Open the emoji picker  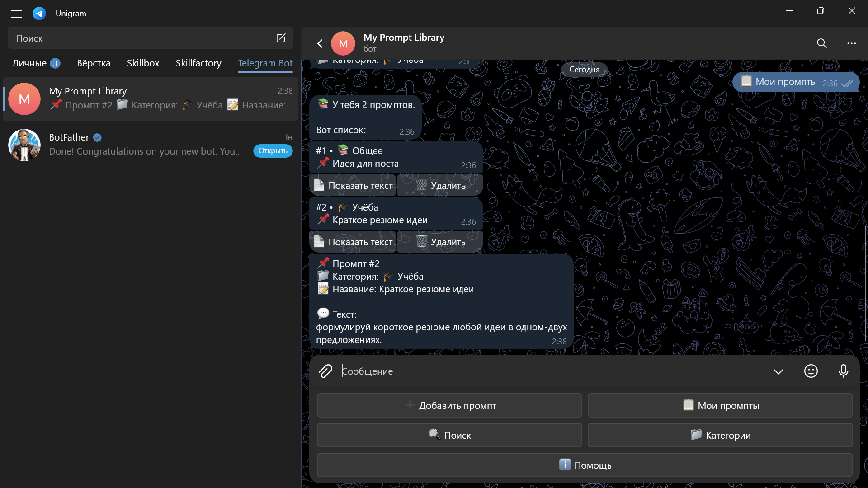811,371
